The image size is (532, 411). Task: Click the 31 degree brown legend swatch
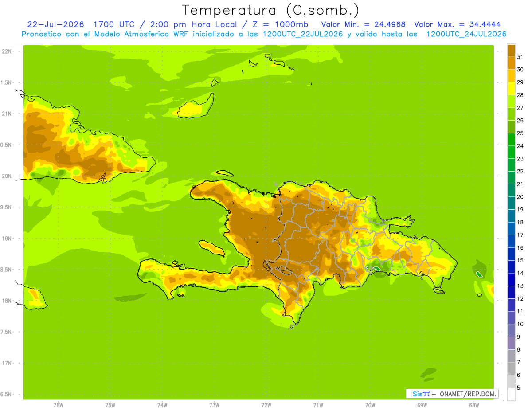point(511,51)
